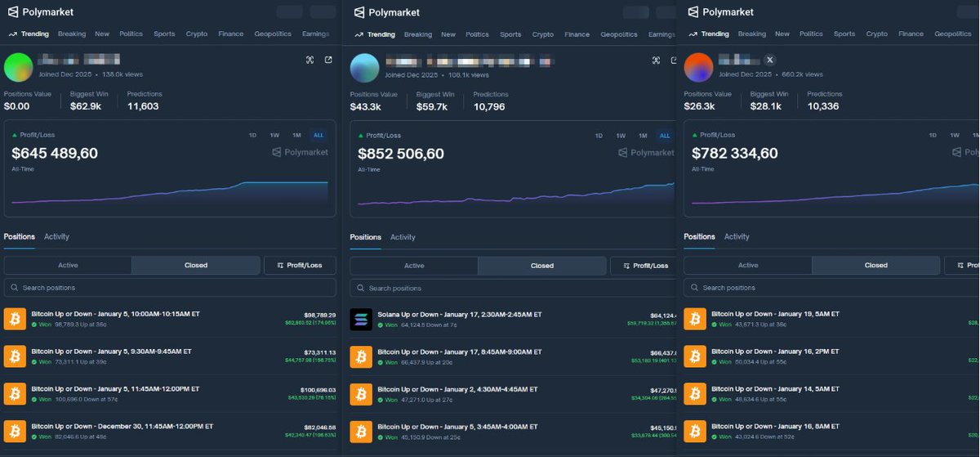Select 1M range in the left profit chart
The height and width of the screenshot is (457, 980).
pyautogui.click(x=296, y=136)
